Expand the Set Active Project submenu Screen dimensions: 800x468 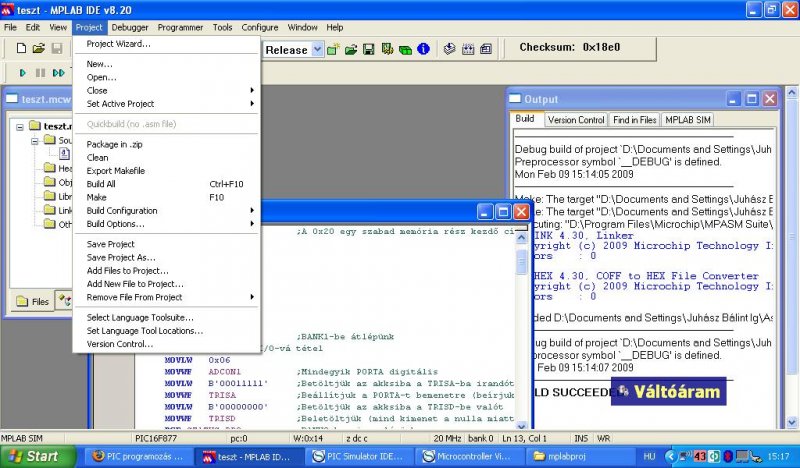[166, 104]
